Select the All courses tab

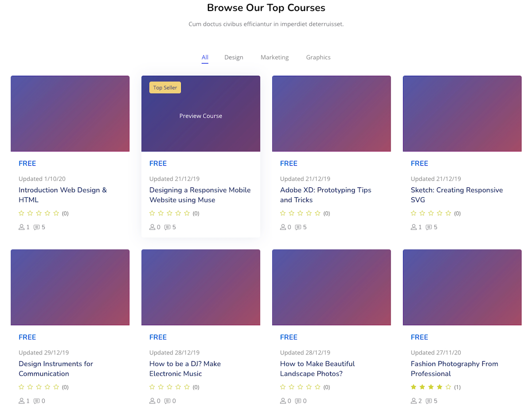(205, 58)
